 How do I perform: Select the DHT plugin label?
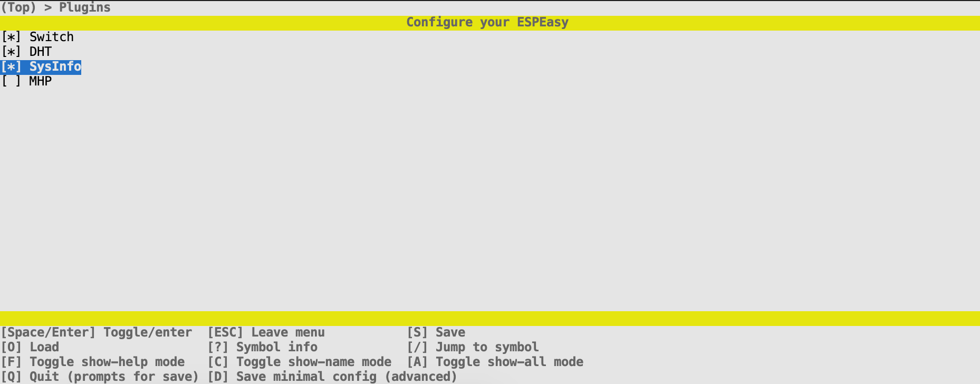[x=41, y=52]
